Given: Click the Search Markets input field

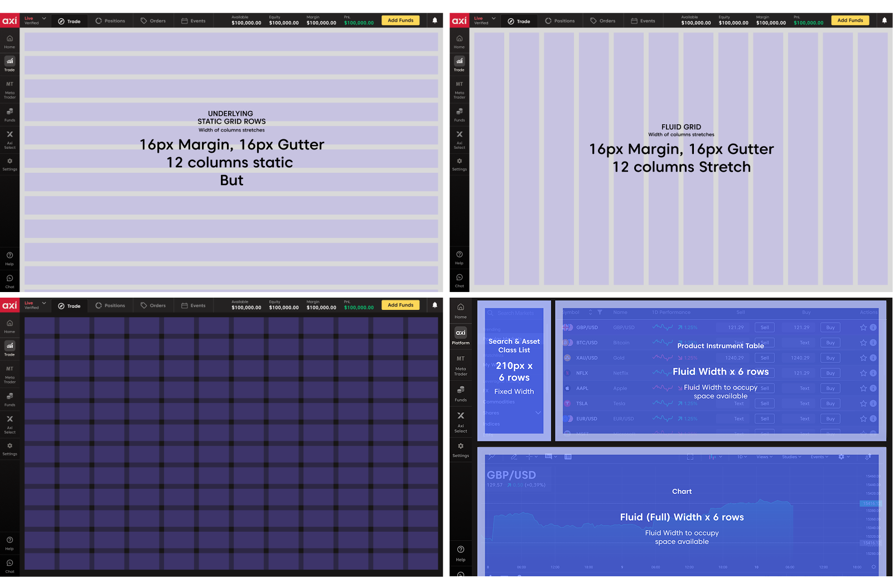Looking at the screenshot, I should (x=515, y=313).
